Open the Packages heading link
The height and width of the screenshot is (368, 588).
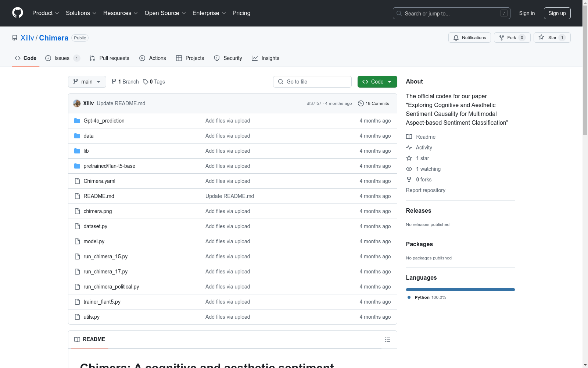[419, 244]
